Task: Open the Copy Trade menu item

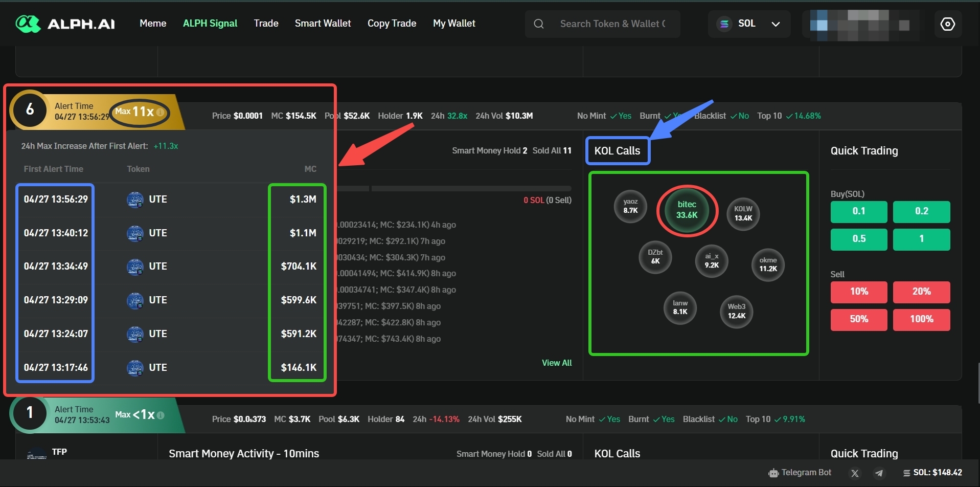Action: [x=392, y=24]
